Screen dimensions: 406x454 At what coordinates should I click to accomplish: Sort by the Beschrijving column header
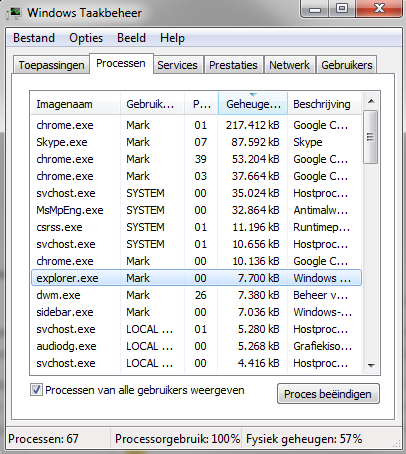pyautogui.click(x=324, y=104)
